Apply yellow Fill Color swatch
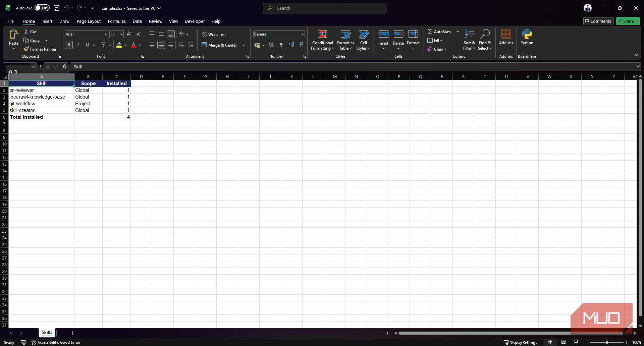 (119, 45)
